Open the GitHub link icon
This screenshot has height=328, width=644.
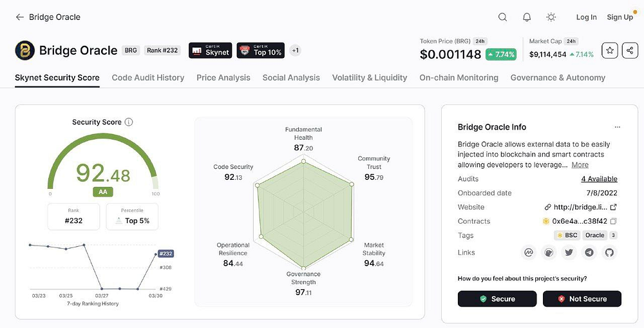609,253
